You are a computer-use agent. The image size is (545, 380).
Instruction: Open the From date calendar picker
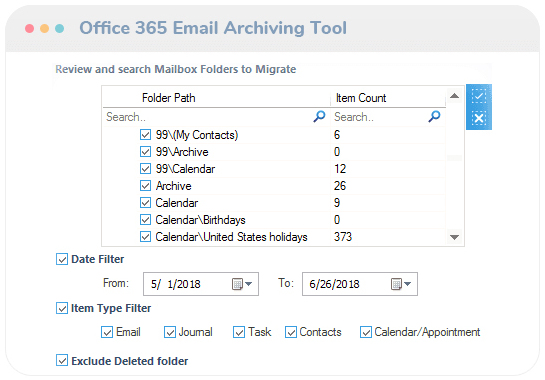tap(242, 284)
